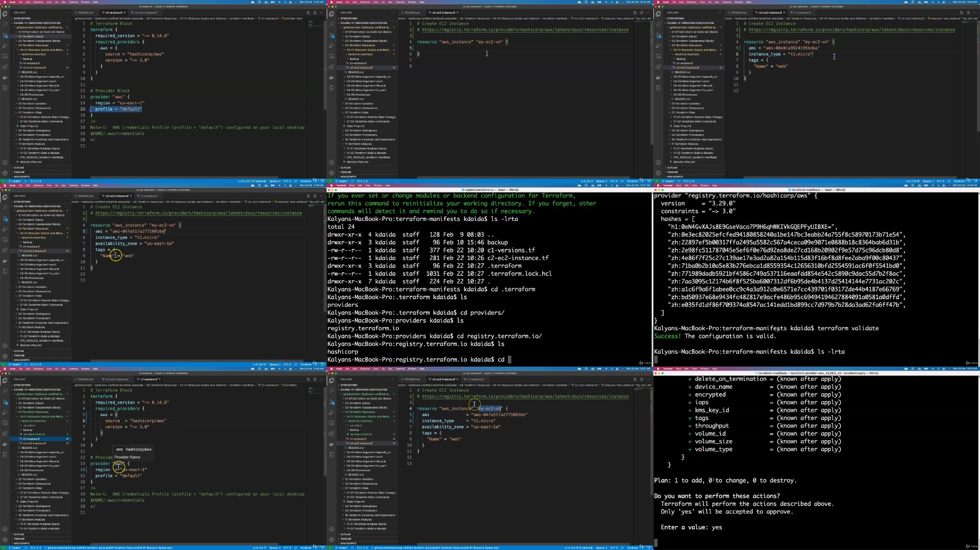The width and height of the screenshot is (980, 550).
Task: Open Accounts icon in empty-resource-block editor
Action: pos(332,163)
